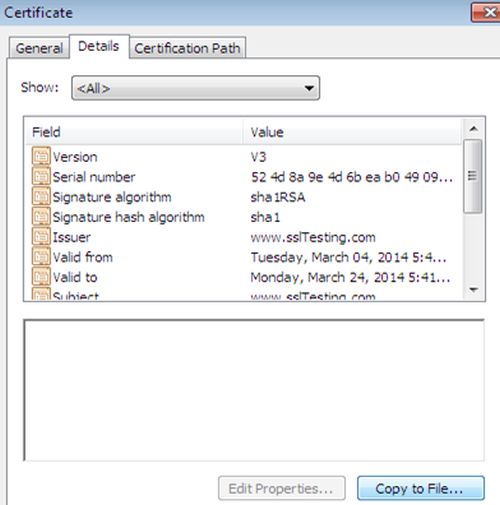Select the Details tab
Image resolution: width=500 pixels, height=505 pixels.
[x=99, y=46]
